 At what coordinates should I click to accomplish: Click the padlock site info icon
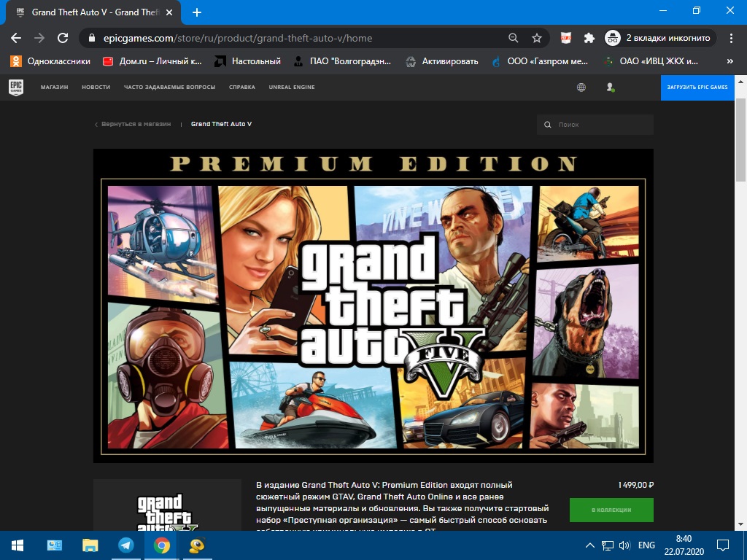pyautogui.click(x=93, y=38)
